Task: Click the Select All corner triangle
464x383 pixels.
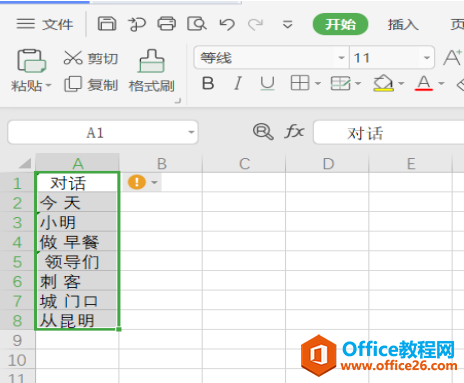Action: click(x=24, y=163)
